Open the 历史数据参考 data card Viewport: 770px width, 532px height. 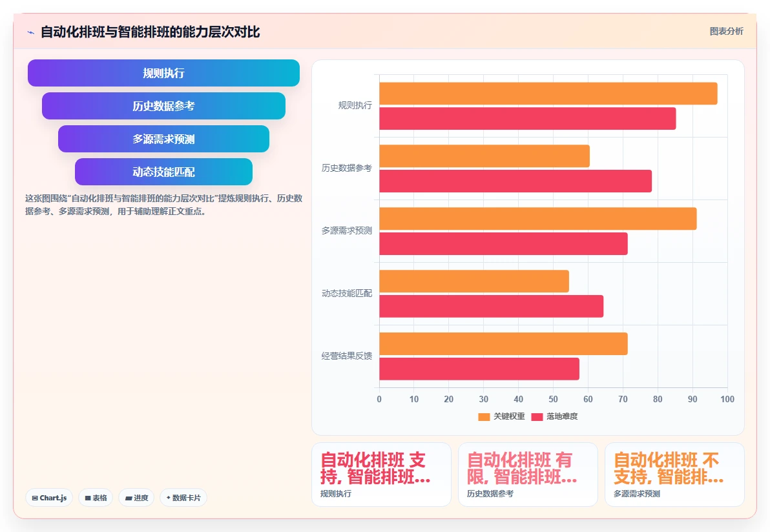pos(528,475)
